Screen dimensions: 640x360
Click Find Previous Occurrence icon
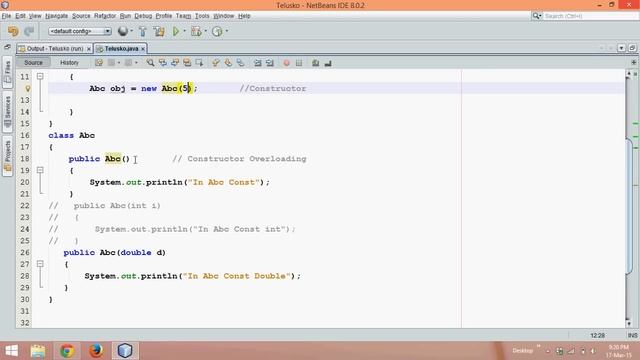(162, 63)
